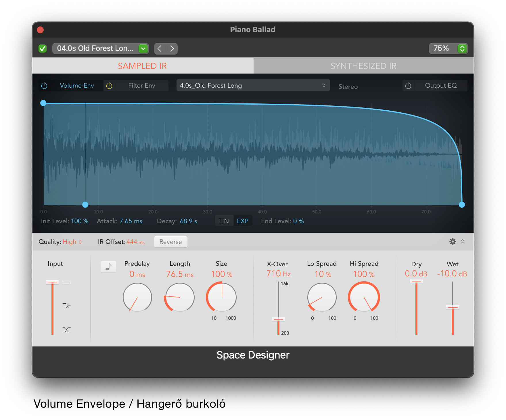
Task: Close the Piano Ballad plug-in window
Action: click(40, 30)
